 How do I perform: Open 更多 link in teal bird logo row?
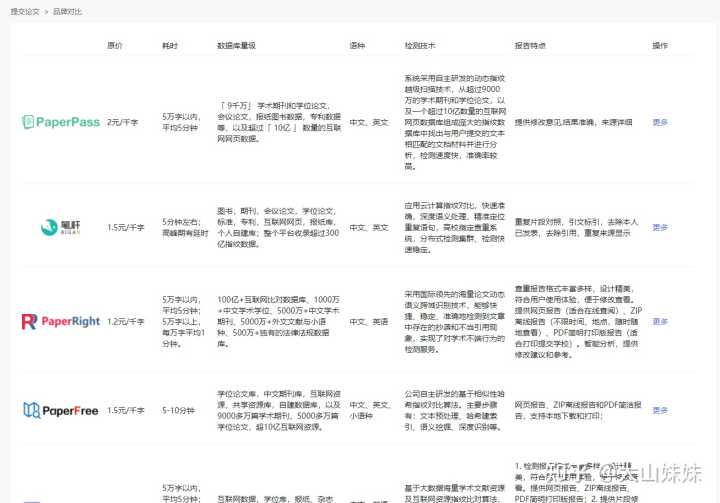(x=660, y=227)
